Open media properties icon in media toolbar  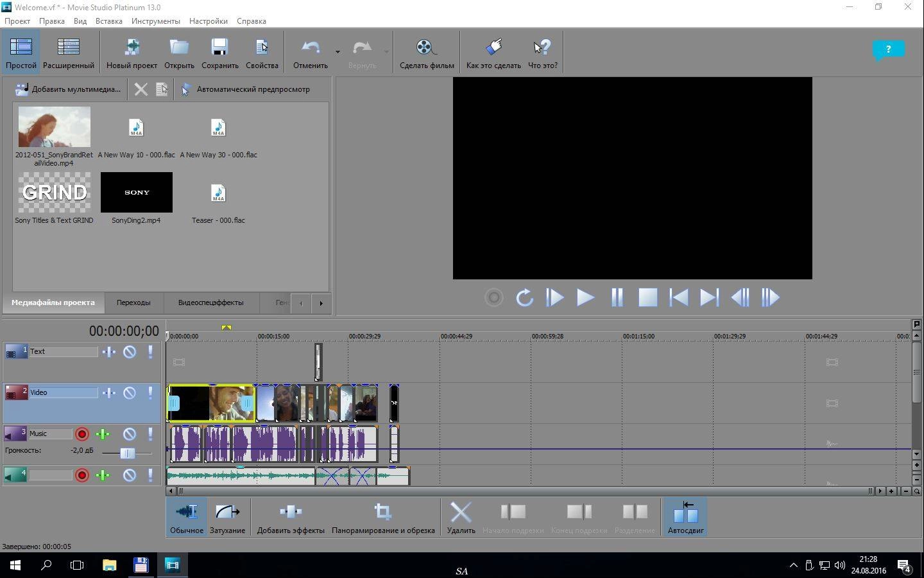click(x=162, y=89)
